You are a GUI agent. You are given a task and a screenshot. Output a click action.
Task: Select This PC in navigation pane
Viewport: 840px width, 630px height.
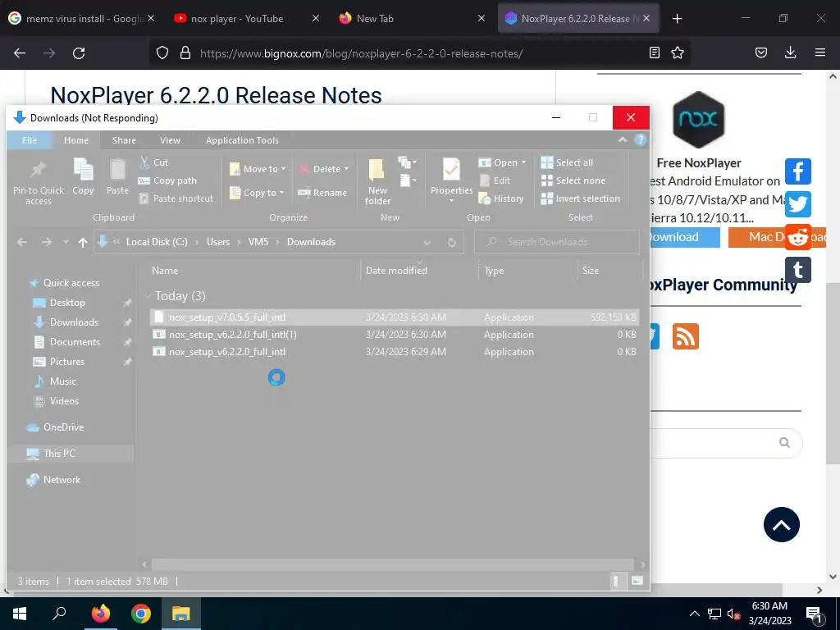coord(59,453)
